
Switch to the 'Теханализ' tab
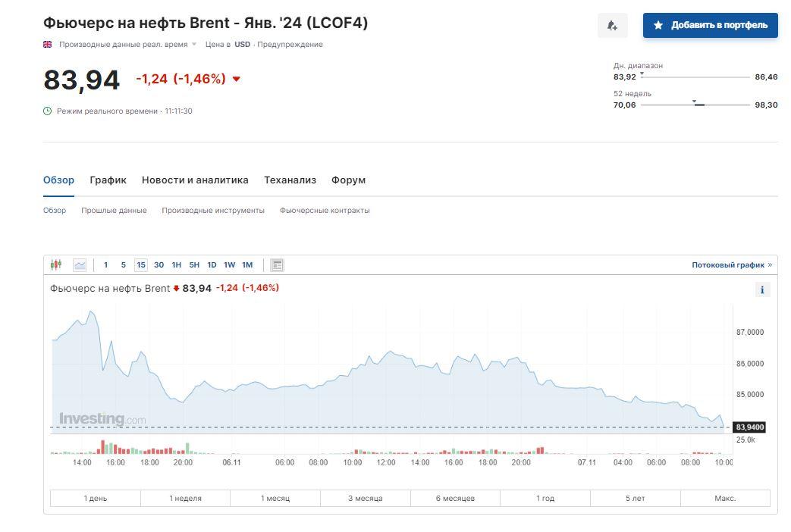point(290,180)
